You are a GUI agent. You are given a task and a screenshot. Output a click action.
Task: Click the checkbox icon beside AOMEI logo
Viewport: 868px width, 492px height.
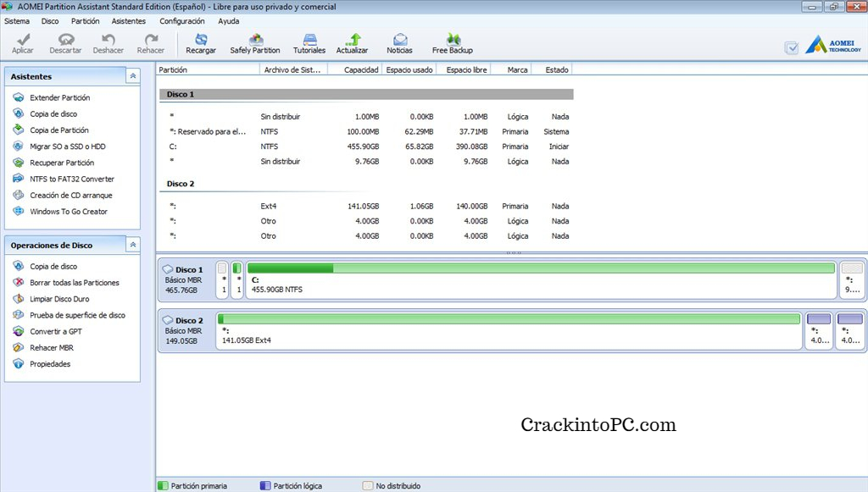pos(793,48)
